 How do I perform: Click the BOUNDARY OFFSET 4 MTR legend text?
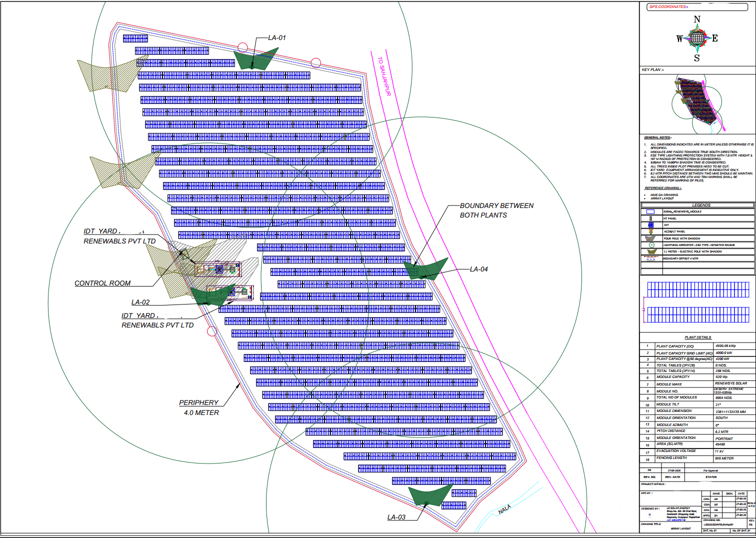(680, 258)
